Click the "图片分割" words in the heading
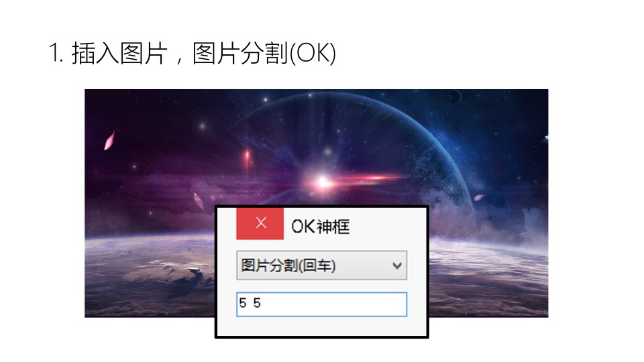 [x=240, y=54]
